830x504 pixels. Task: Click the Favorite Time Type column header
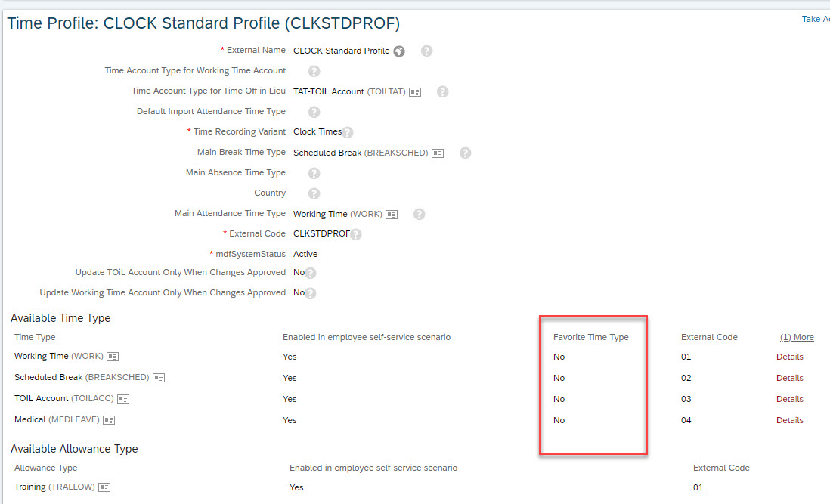590,337
